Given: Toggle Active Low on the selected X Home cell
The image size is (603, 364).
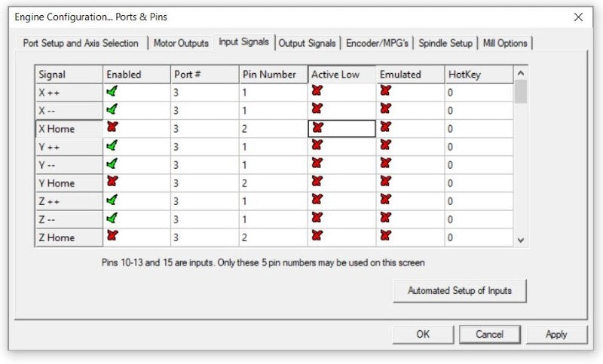Looking at the screenshot, I should point(317,128).
